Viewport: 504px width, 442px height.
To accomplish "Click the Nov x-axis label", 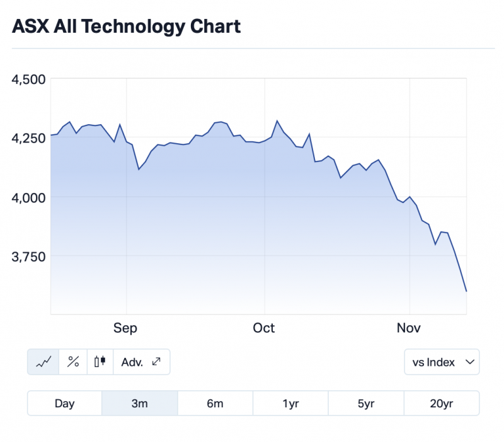I will [x=409, y=328].
